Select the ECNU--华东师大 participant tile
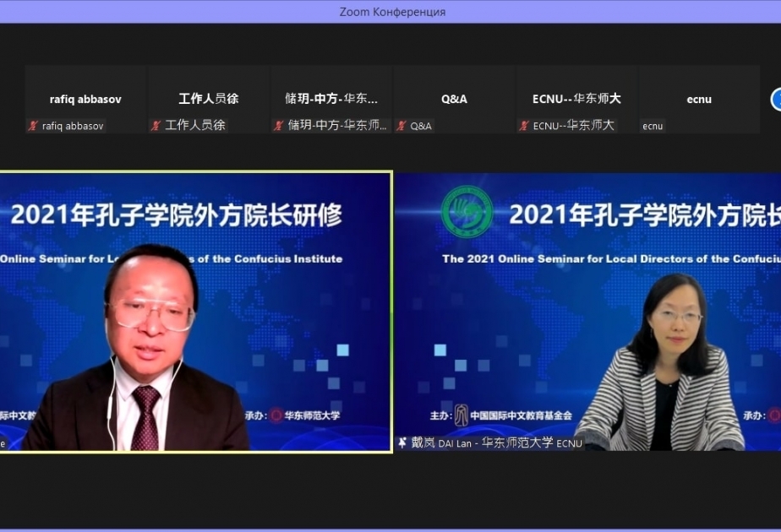Screen dimensions: 781x532 click(x=576, y=99)
